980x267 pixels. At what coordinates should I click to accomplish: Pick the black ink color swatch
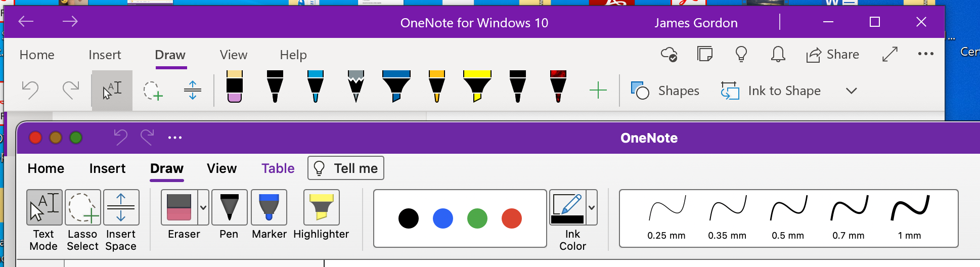[409, 218]
